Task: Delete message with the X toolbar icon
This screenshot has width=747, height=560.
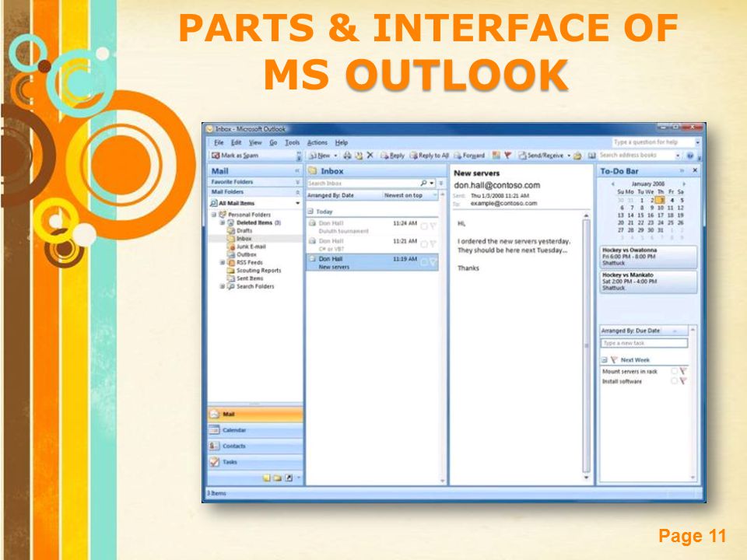Action: click(370, 156)
